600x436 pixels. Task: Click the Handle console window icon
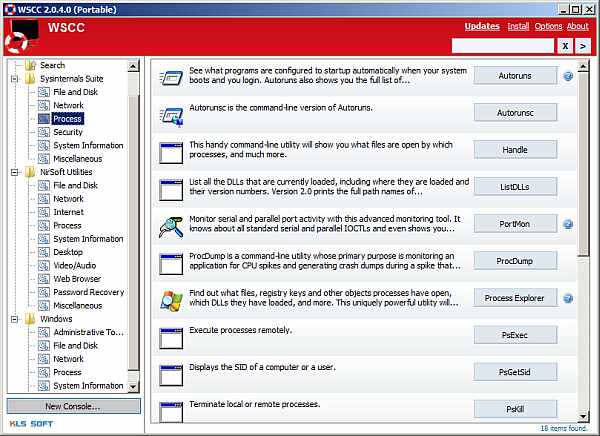point(171,153)
